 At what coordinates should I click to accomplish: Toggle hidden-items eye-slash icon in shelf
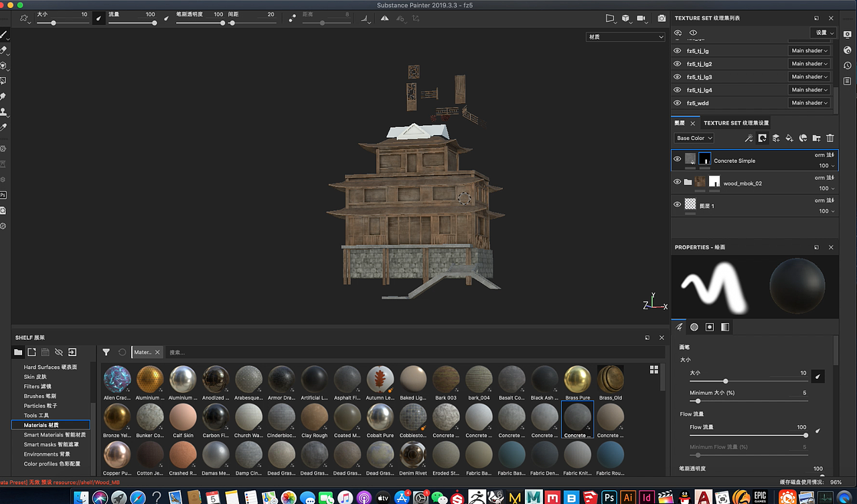click(x=59, y=352)
